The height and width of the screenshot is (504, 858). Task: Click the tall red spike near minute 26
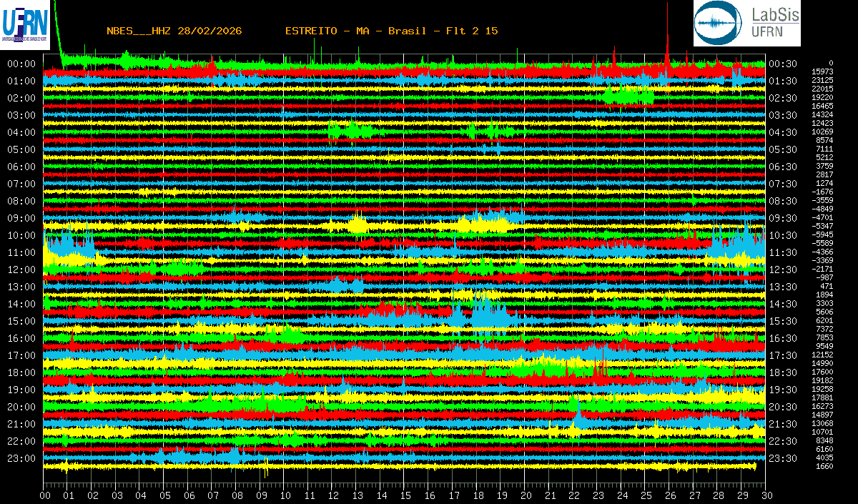tap(667, 54)
